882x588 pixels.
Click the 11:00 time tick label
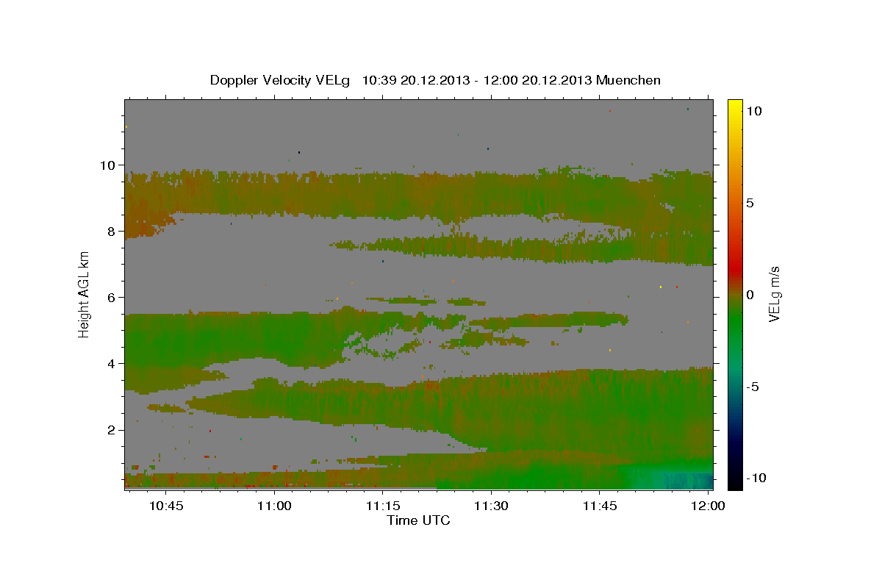[274, 506]
